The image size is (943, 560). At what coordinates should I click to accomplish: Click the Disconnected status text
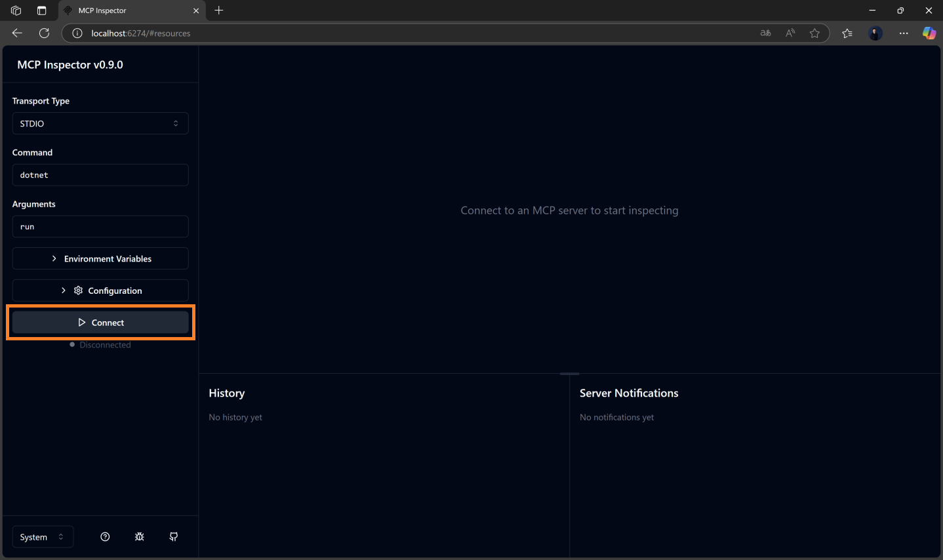(x=105, y=345)
